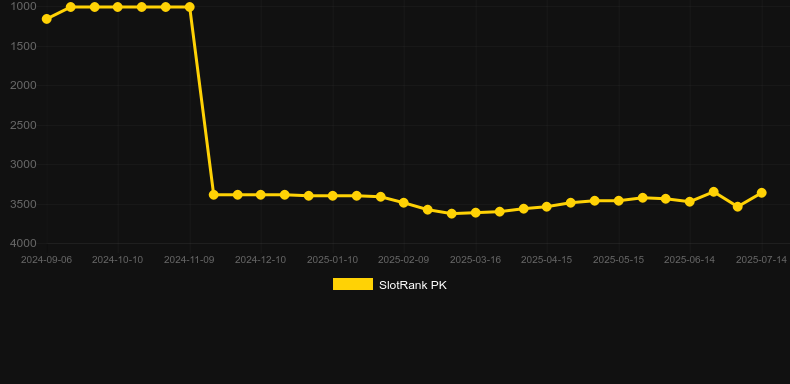Select the data point at 2025-01-10
The width and height of the screenshot is (790, 384).
333,196
